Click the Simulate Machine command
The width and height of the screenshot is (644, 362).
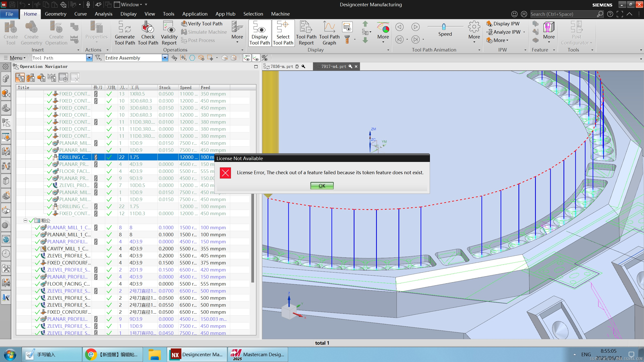(x=204, y=32)
